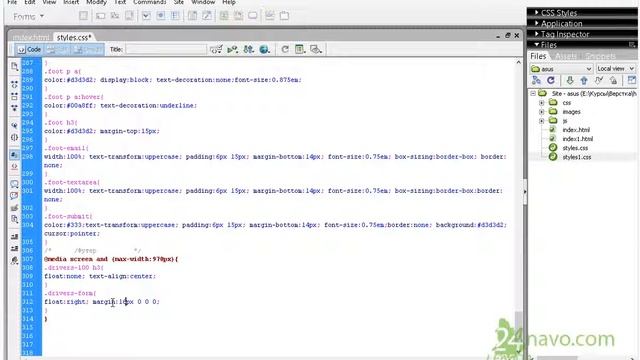Open the File Management menu
The width and height of the screenshot is (640, 360).
pyautogui.click(x=249, y=49)
